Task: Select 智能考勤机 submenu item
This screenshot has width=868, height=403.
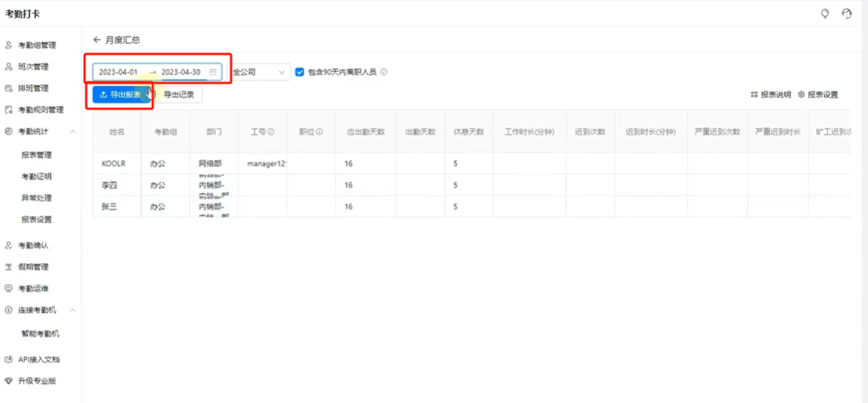Action: pyautogui.click(x=40, y=333)
